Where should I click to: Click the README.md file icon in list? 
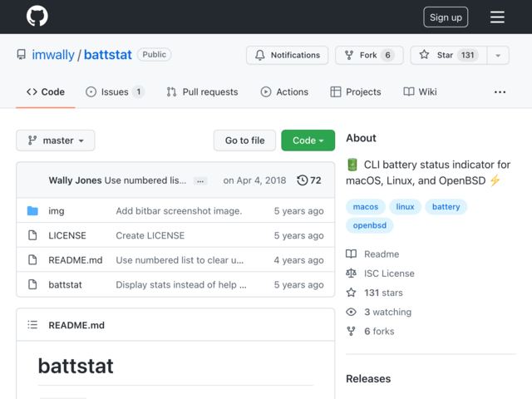tap(32, 260)
